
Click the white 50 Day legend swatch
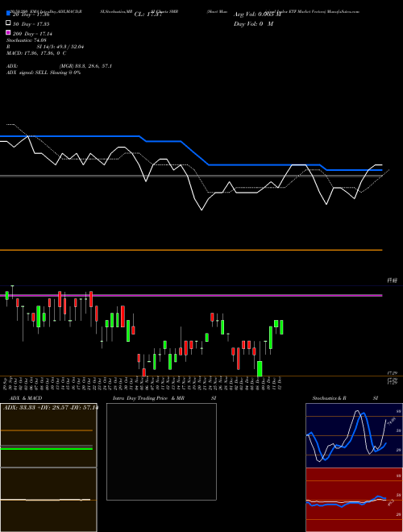coord(8,23)
